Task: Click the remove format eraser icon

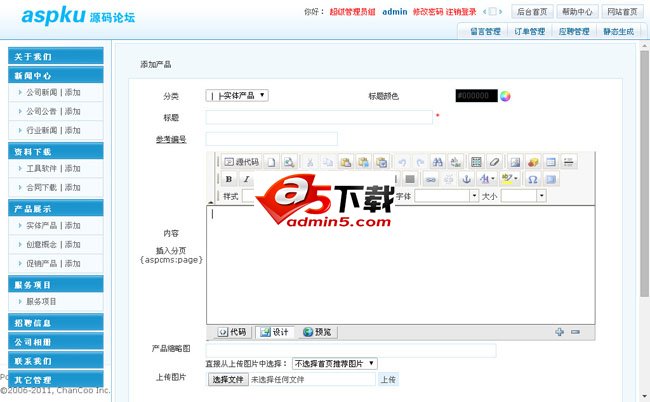Action: pos(494,162)
